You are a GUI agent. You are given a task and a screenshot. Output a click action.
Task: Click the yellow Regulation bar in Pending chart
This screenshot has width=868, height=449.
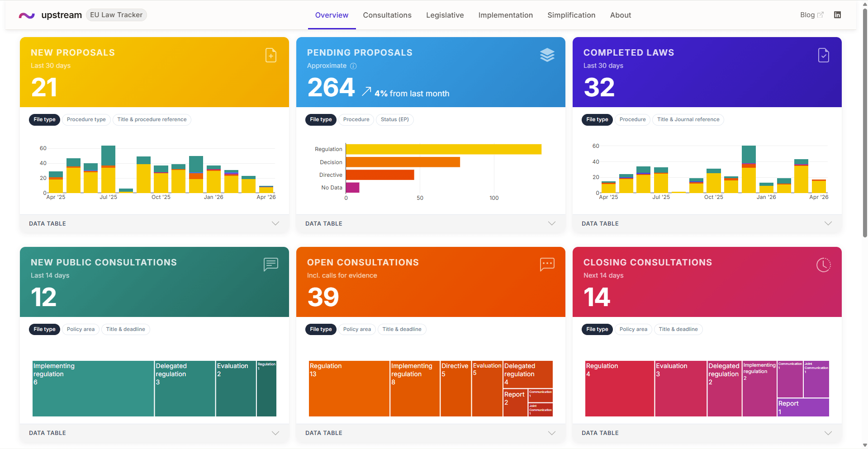click(443, 149)
